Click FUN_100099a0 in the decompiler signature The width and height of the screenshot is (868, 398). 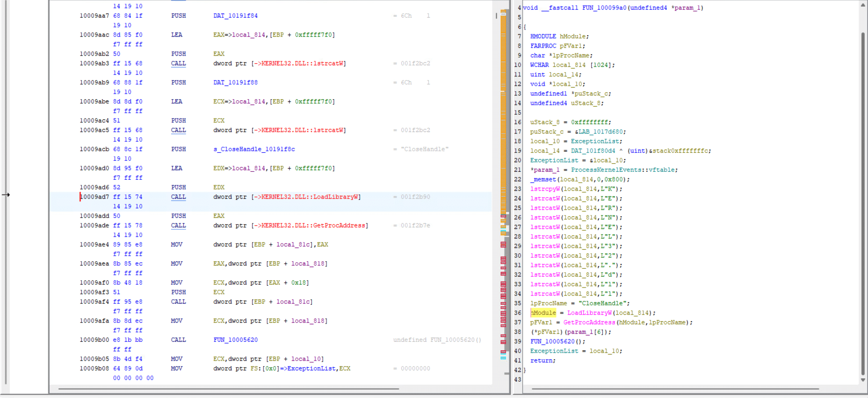[604, 8]
